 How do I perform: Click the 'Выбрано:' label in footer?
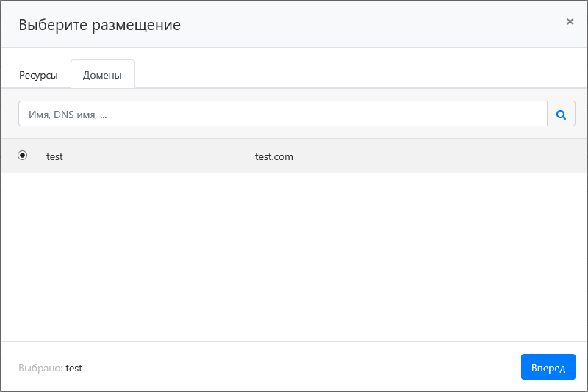coord(40,368)
